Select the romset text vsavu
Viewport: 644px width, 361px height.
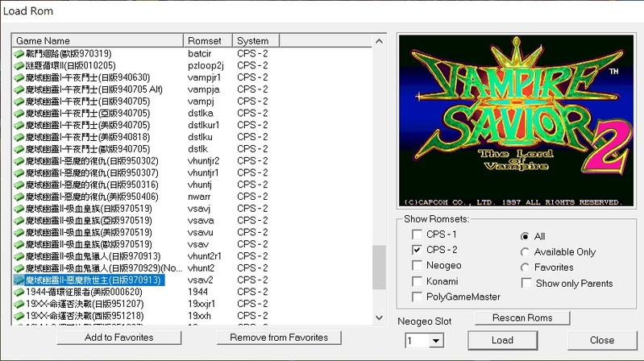click(200, 232)
